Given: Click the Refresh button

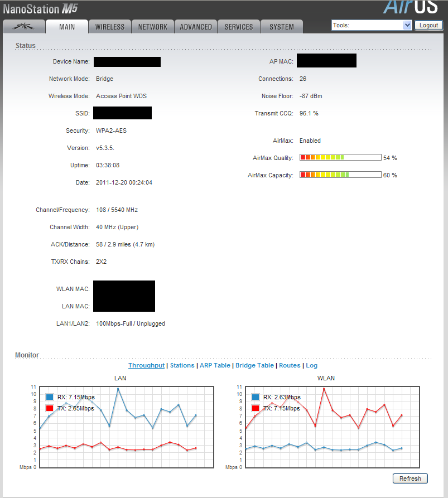Looking at the screenshot, I should click(x=410, y=478).
